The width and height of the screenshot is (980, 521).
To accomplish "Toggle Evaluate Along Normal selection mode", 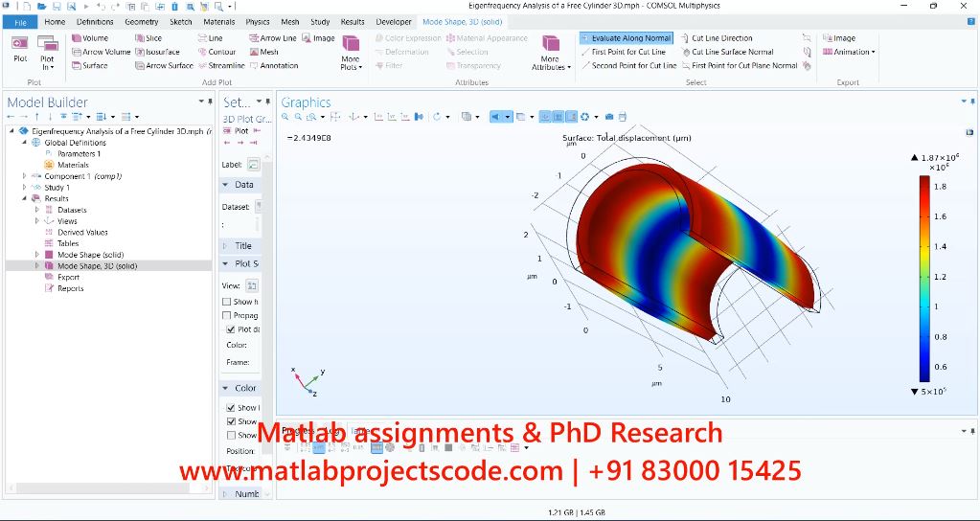I will pos(627,38).
